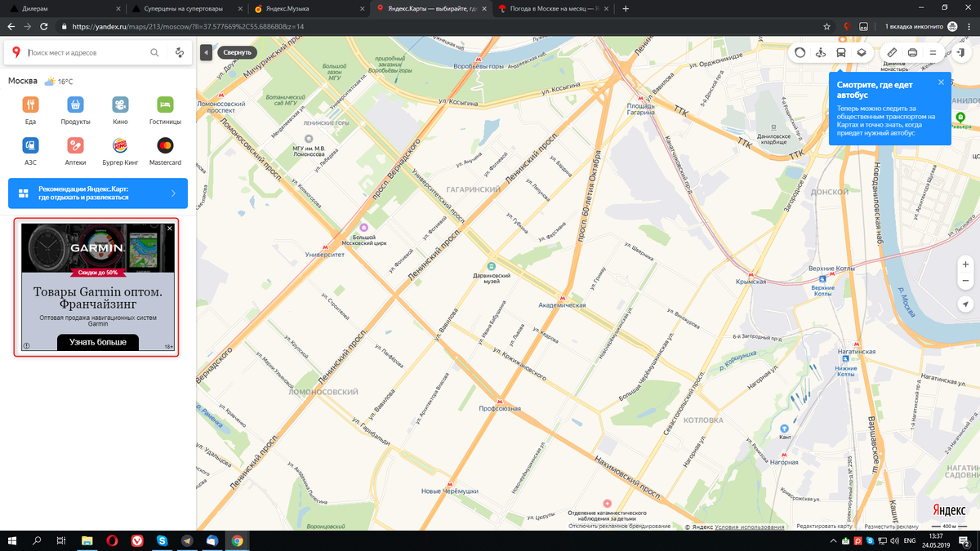
Task: Click the address bar URL
Action: [188, 26]
